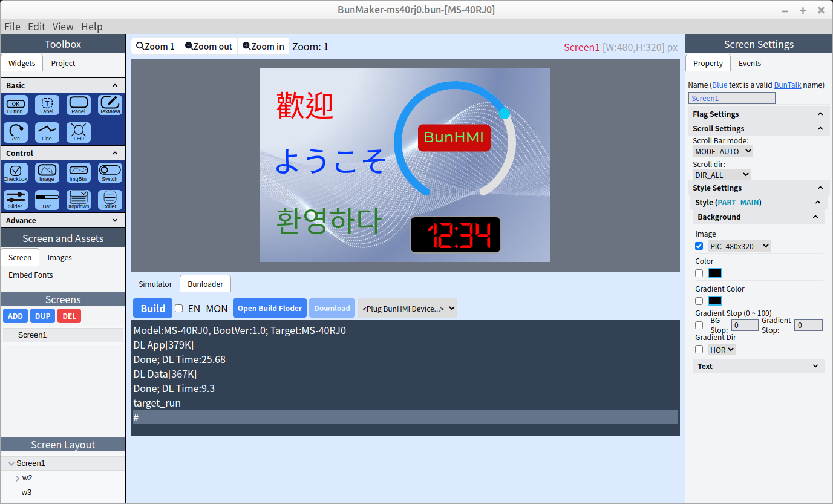Open the Edit menu
The height and width of the screenshot is (504, 833).
tap(36, 27)
